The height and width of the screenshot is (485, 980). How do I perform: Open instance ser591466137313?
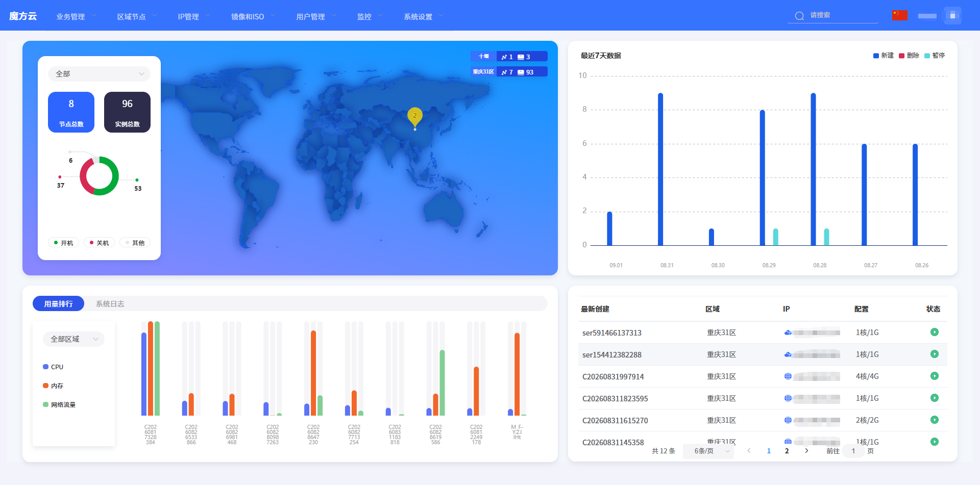611,333
